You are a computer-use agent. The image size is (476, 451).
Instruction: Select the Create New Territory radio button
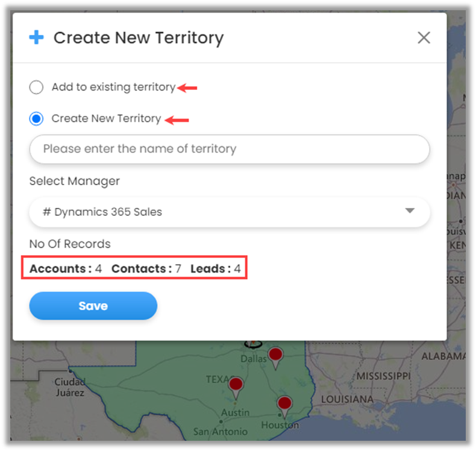point(37,119)
